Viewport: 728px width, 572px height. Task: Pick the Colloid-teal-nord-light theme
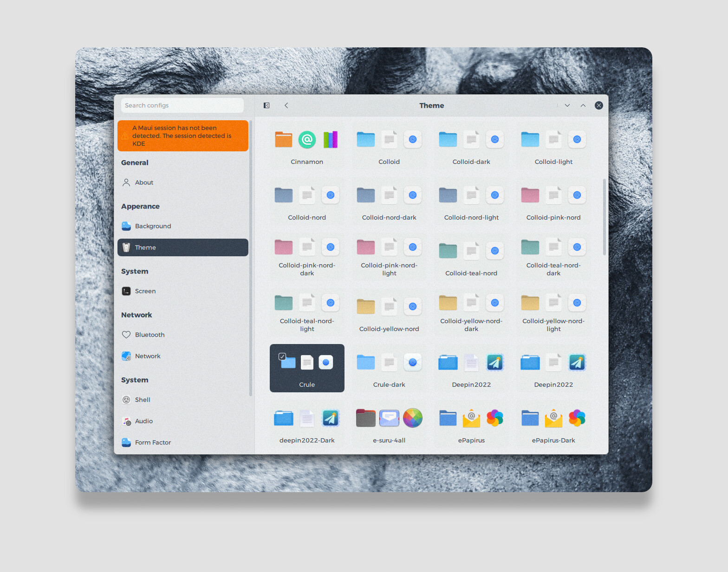click(307, 312)
